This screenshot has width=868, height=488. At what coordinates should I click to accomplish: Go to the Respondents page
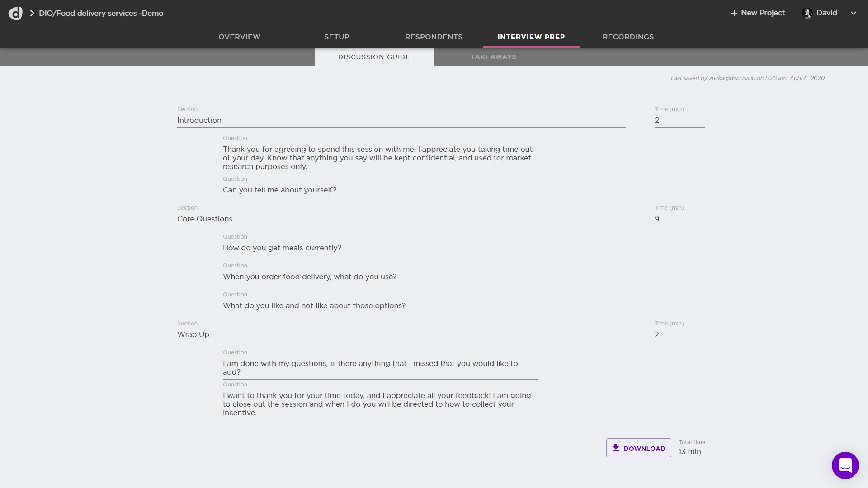tap(434, 37)
